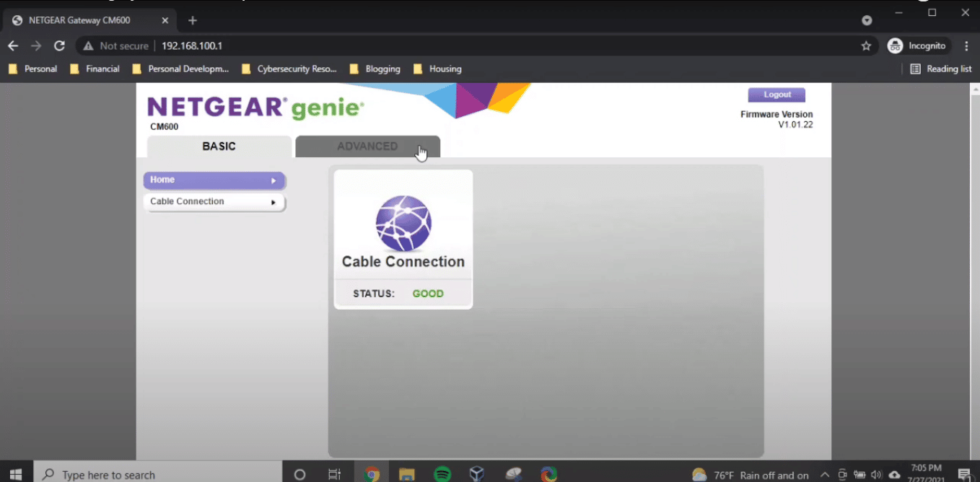
Task: Open Spotify from the taskbar
Action: [x=442, y=474]
